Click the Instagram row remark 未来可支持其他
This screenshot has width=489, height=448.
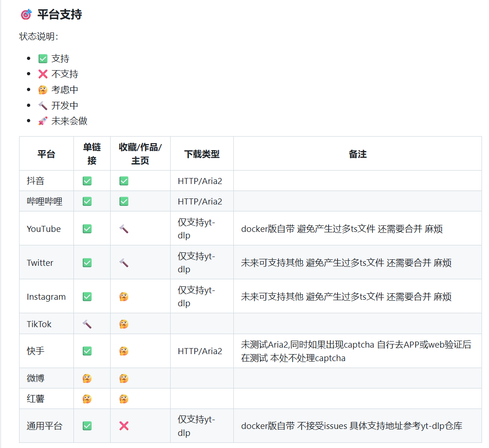pos(346,297)
